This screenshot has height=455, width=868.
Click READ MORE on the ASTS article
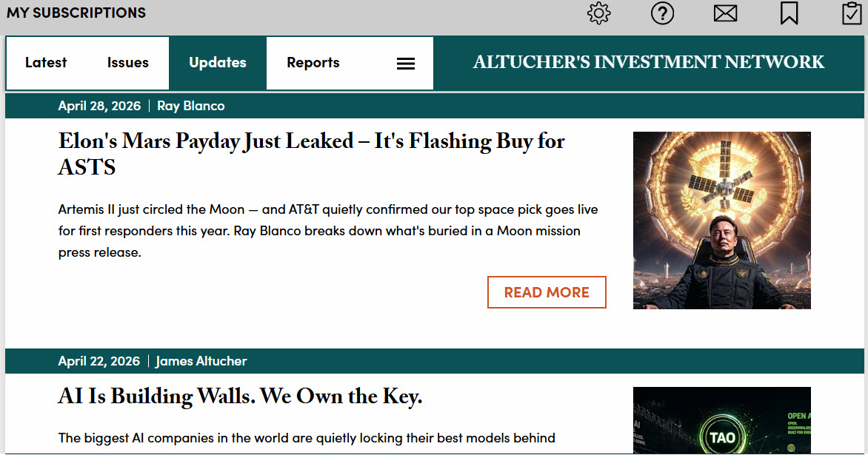point(547,292)
